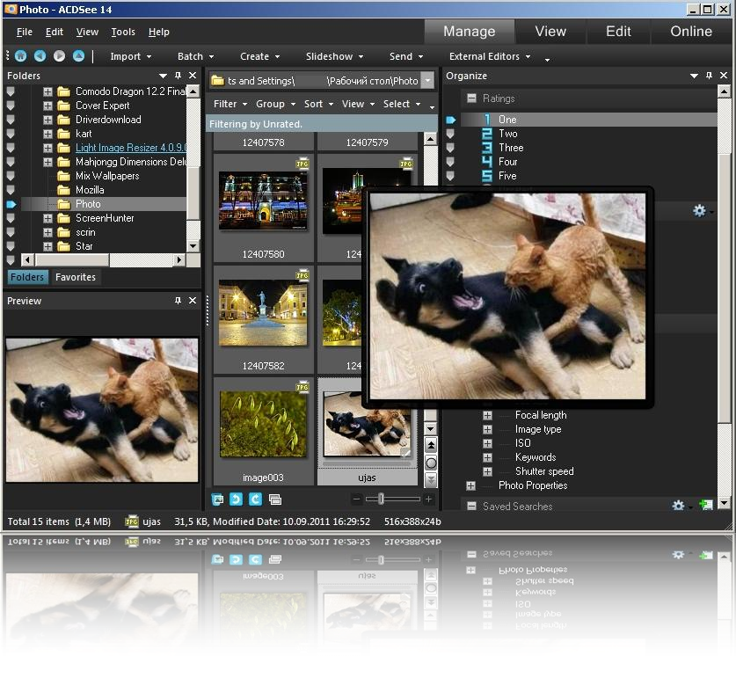Screen dimensions: 736x700
Task: Toggle Easy-Select marker for kart folder
Action: tap(11, 134)
